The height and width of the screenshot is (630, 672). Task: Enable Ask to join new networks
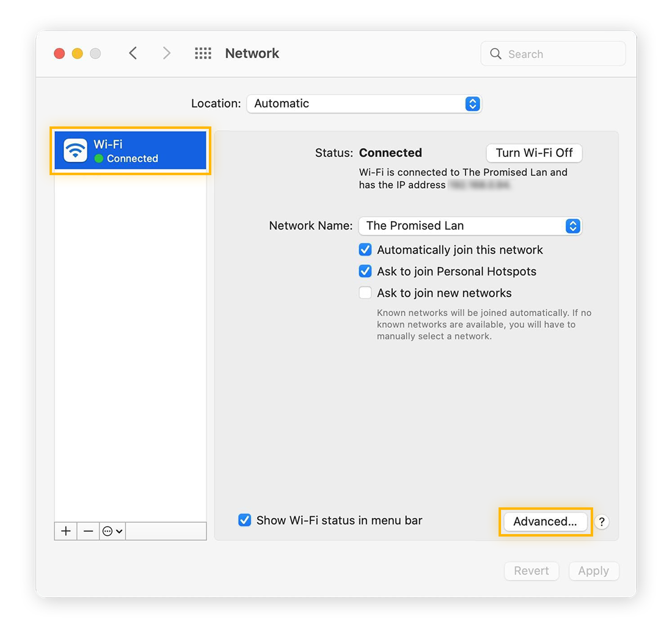[365, 292]
